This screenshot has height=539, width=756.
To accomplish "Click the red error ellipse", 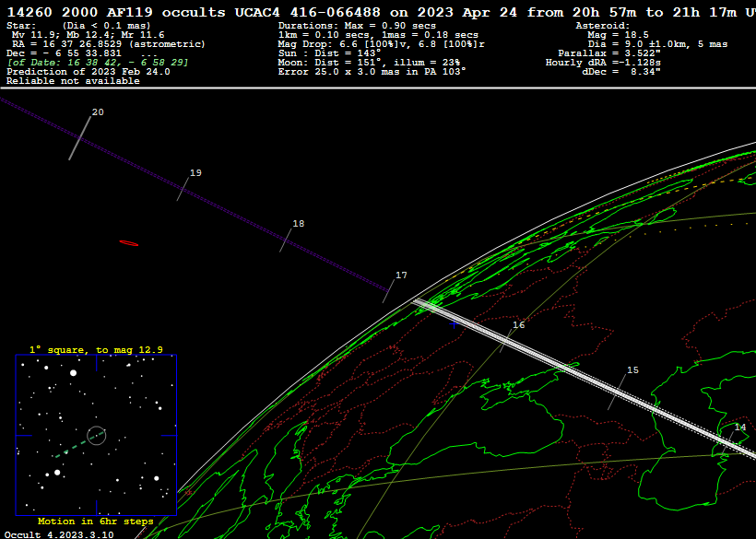I will [x=129, y=243].
